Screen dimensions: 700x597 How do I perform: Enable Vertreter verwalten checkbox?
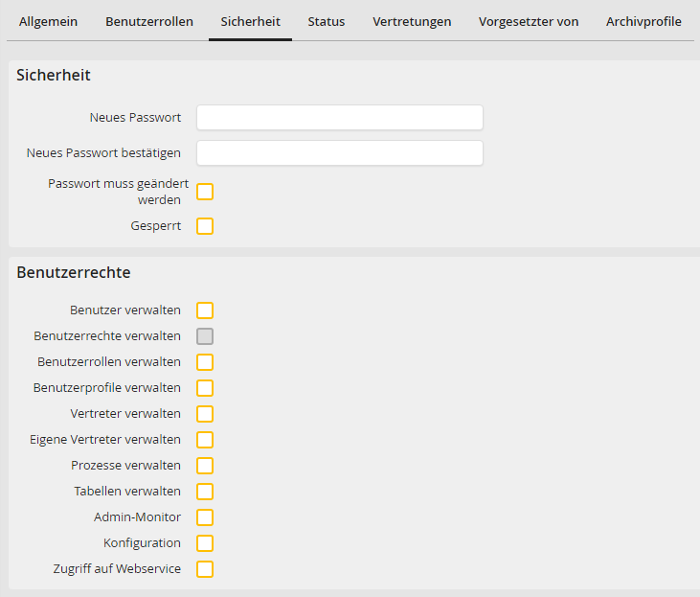coord(205,414)
